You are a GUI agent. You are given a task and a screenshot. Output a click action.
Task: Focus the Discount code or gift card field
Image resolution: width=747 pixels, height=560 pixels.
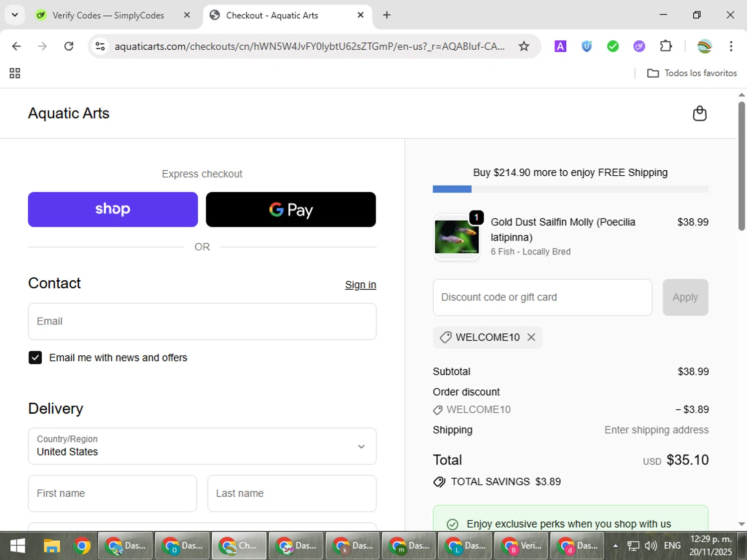(542, 297)
